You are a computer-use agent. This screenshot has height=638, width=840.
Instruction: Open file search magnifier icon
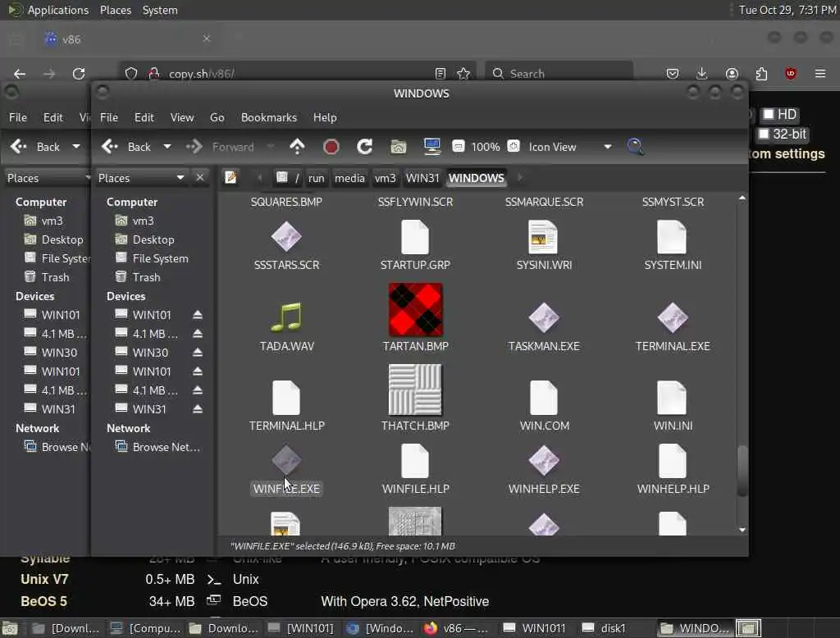pos(635,146)
